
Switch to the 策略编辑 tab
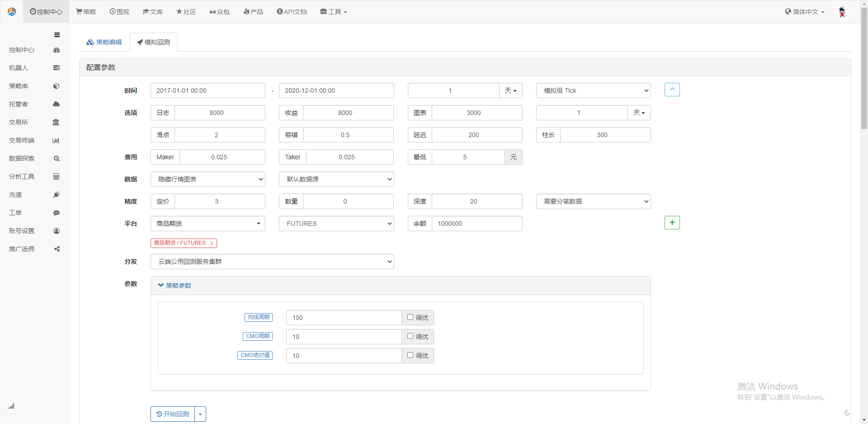click(104, 42)
